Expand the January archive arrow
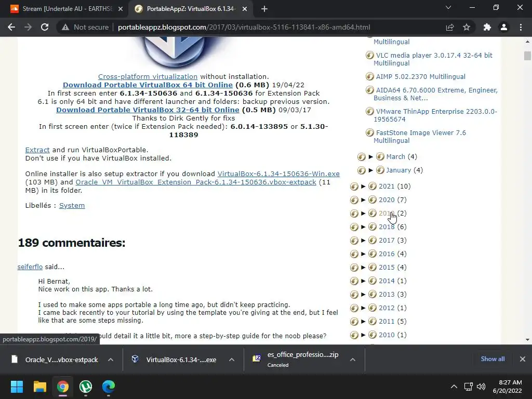Image resolution: width=532 pixels, height=399 pixels. [371, 170]
